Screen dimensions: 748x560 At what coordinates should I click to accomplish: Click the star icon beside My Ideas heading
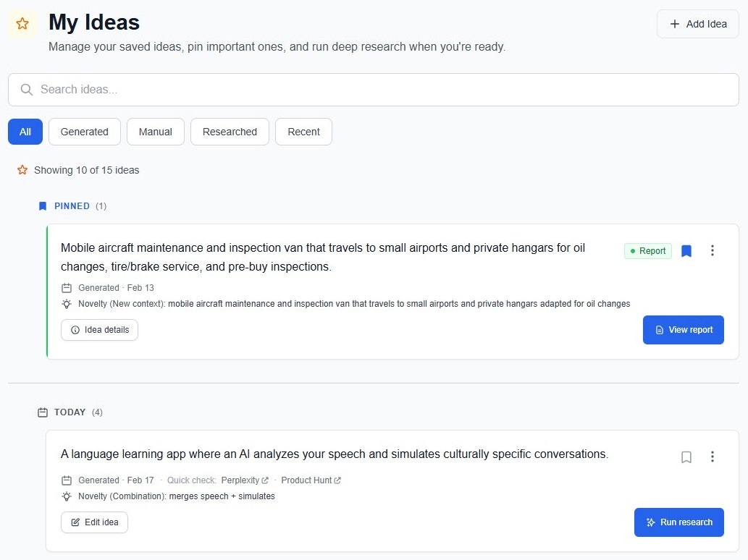22,23
